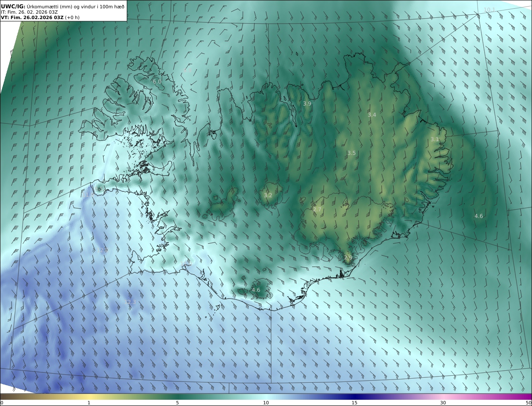Click the 3.2 value on the glacier outline

[x=268, y=196]
